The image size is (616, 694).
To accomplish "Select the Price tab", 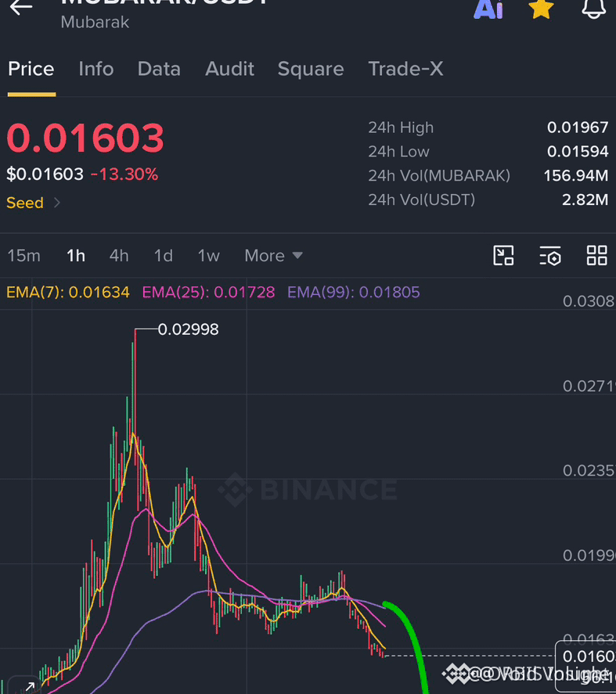I will tap(31, 69).
